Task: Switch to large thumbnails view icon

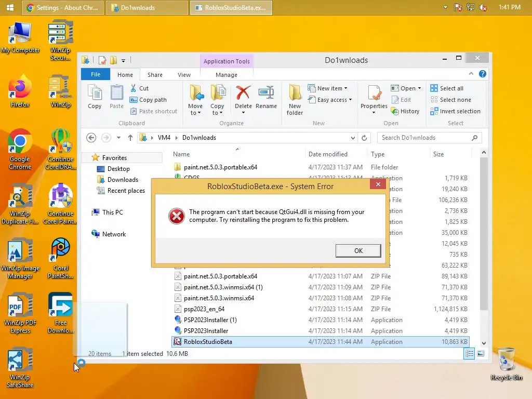Action: [x=481, y=354]
